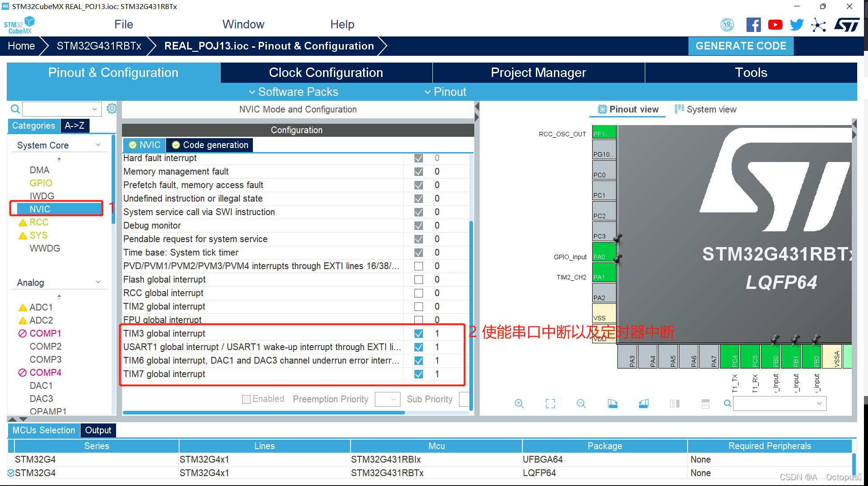Open the categories settings gear icon
The height and width of the screenshot is (486, 868).
(112, 108)
